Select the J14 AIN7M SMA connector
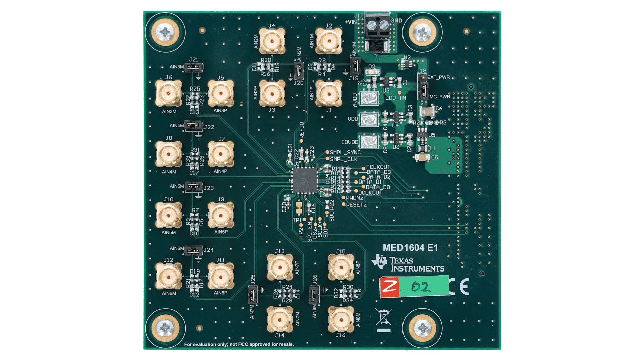644x362 pixels. coord(280,319)
